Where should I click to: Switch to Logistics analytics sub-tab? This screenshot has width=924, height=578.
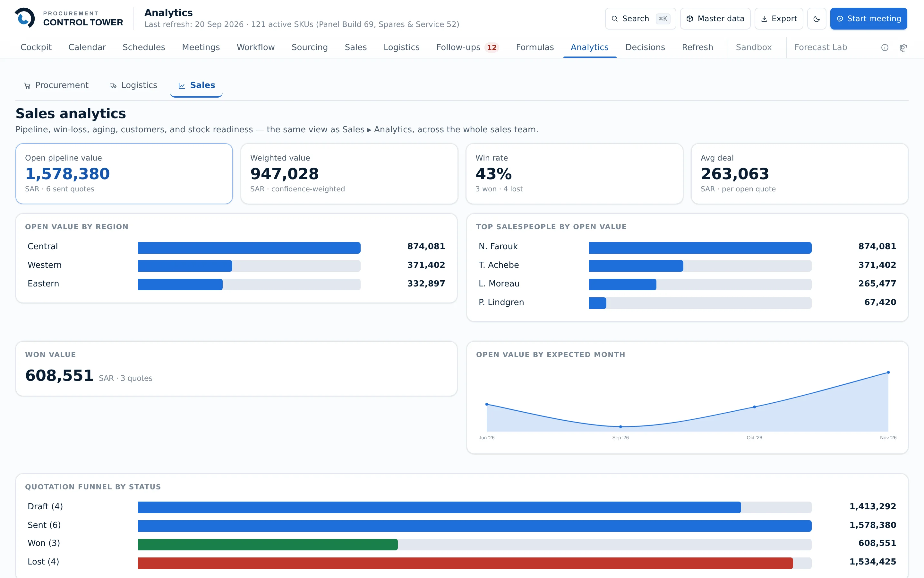(x=133, y=85)
